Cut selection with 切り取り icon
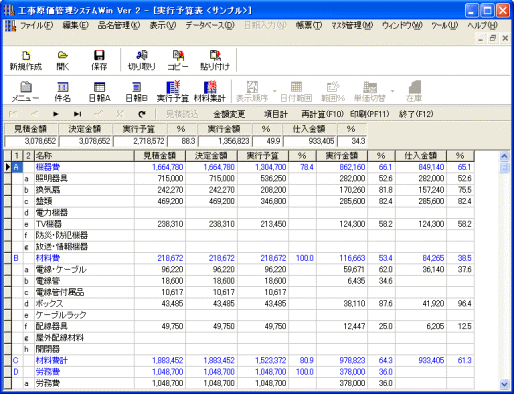 pos(142,60)
